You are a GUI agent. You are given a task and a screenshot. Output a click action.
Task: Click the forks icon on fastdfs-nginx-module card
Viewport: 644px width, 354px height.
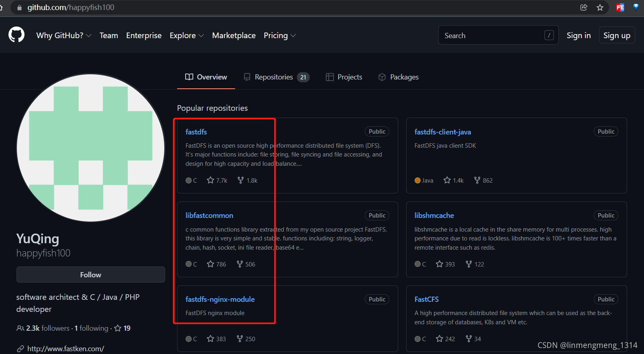tap(240, 339)
